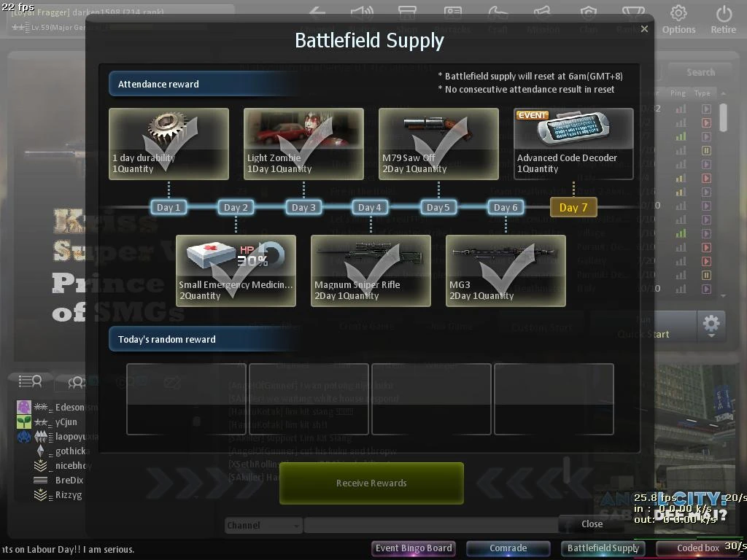The width and height of the screenshot is (747, 560).
Task: Click the Advanced Code Decoder reward
Action: pyautogui.click(x=573, y=144)
